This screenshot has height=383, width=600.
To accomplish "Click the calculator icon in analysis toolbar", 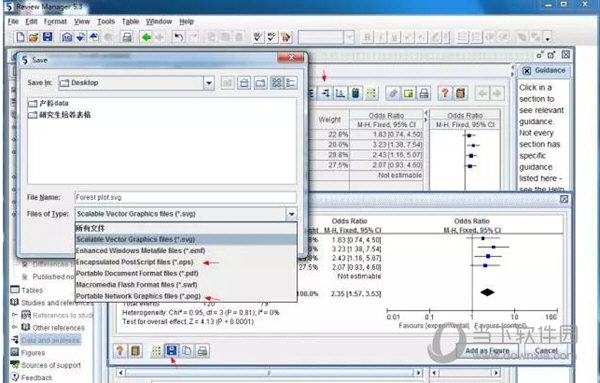I will coord(355,93).
